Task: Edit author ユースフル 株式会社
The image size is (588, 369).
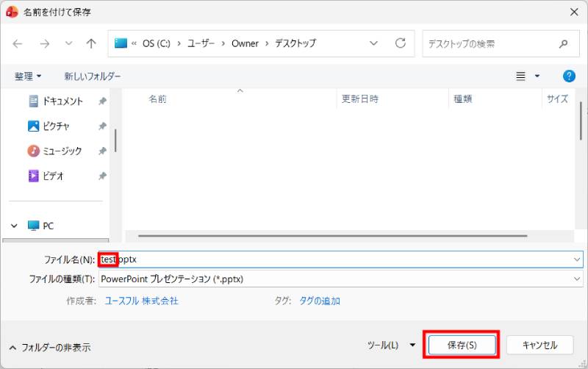Action: (x=141, y=301)
